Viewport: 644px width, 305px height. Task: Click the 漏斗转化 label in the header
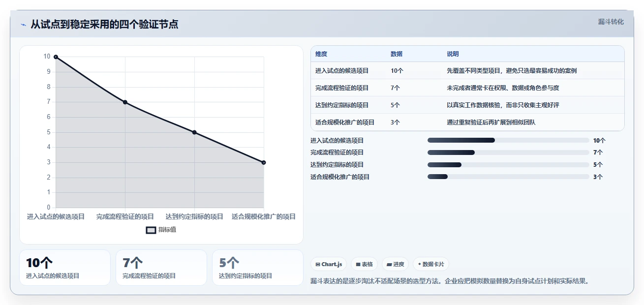click(611, 22)
